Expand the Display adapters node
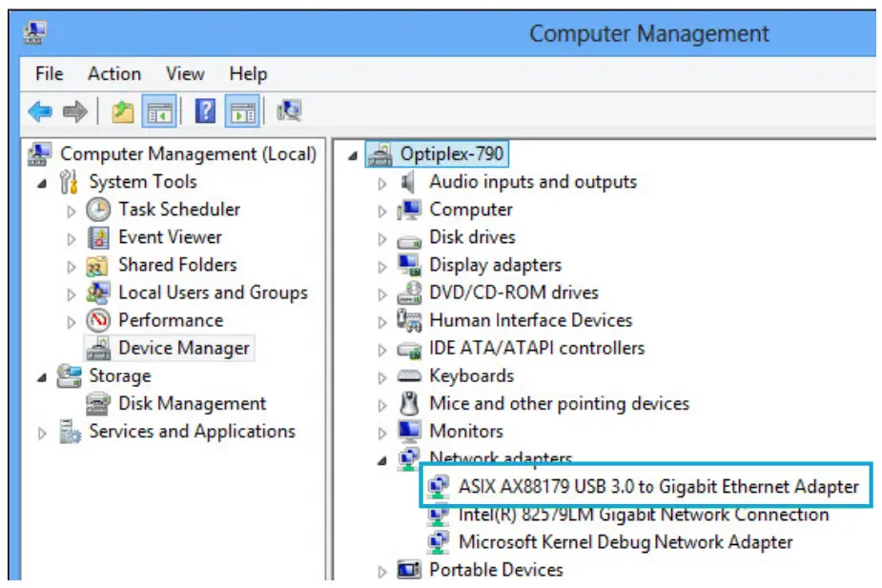Image resolution: width=882 pixels, height=588 pixels. [x=382, y=266]
